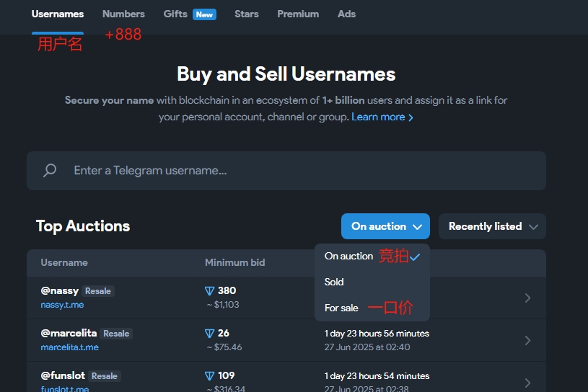Open the @marcelita auction row
This screenshot has height=392, width=588.
286,340
